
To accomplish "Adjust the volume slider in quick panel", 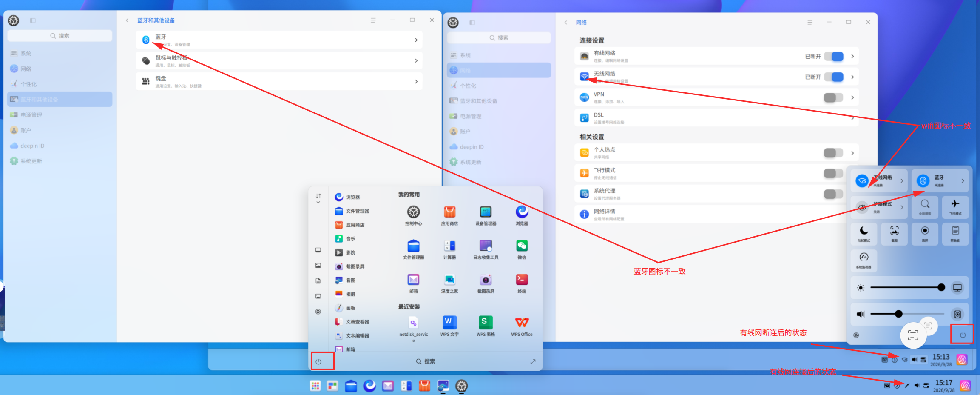I will pyautogui.click(x=907, y=314).
